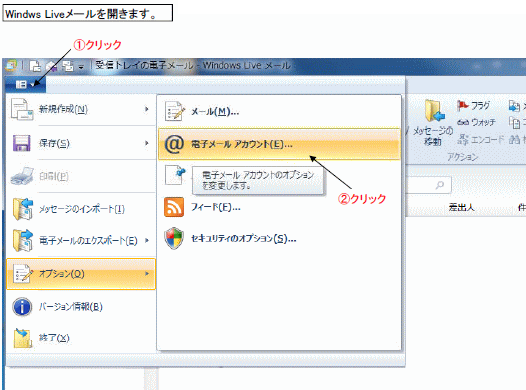Sort by the 差出人 column header
526x390 pixels.
pos(461,207)
